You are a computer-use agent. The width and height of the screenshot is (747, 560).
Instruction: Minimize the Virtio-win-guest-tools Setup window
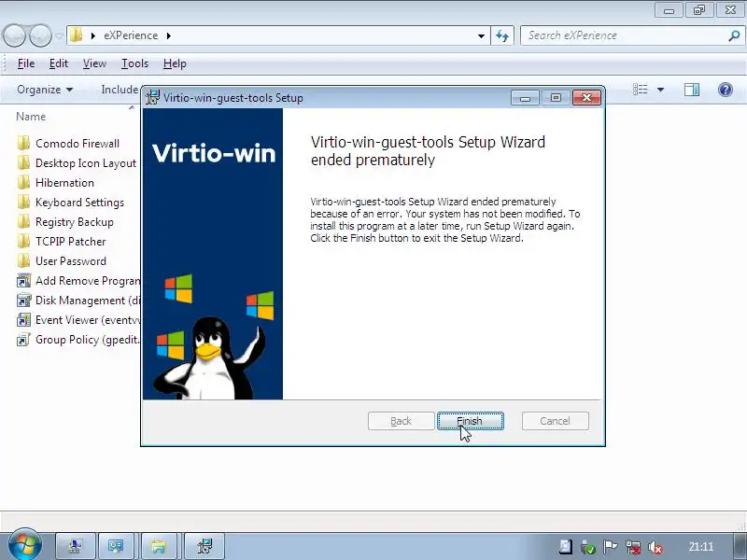coord(525,98)
